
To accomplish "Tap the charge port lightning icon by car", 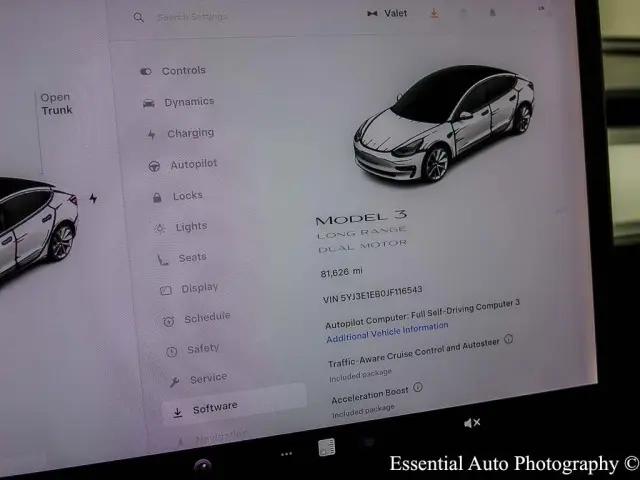I will [x=93, y=198].
